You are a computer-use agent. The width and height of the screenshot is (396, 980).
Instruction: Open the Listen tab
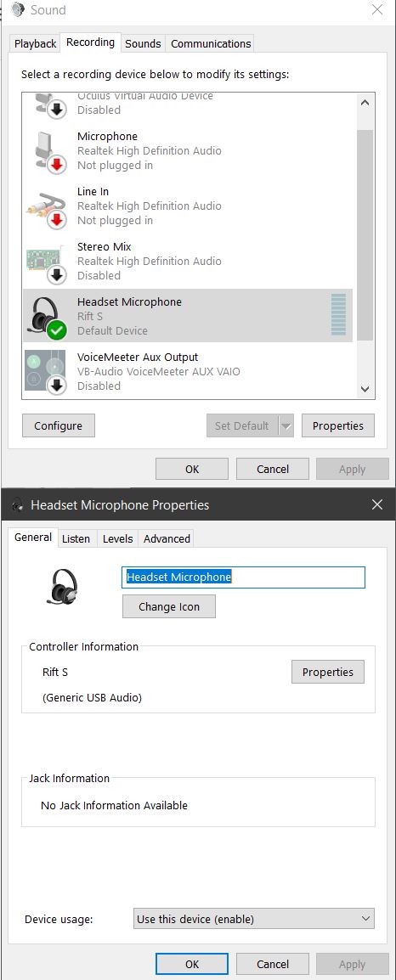[76, 538]
